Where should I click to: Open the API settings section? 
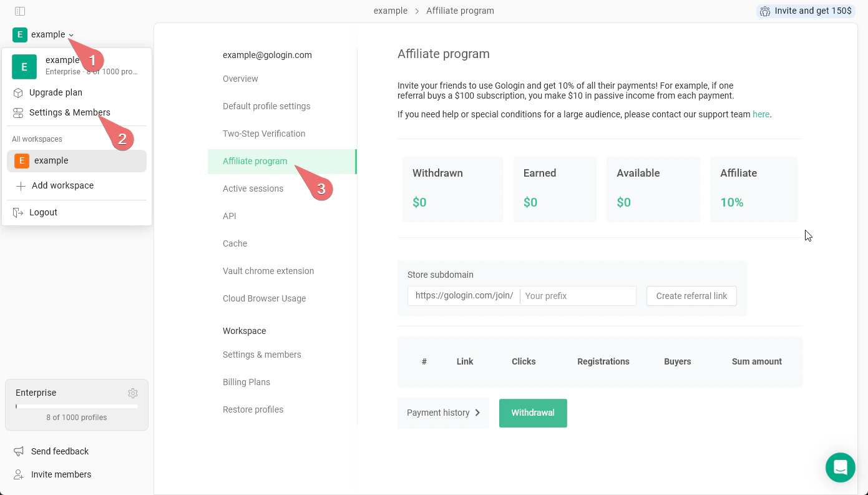coord(230,216)
